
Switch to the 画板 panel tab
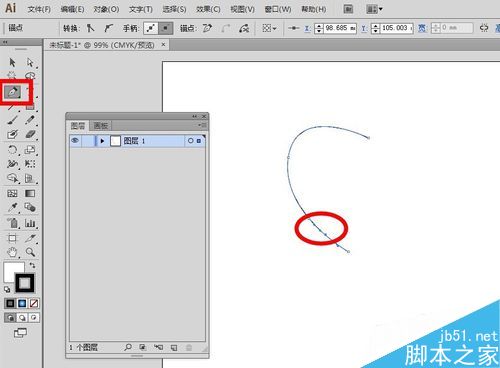101,126
